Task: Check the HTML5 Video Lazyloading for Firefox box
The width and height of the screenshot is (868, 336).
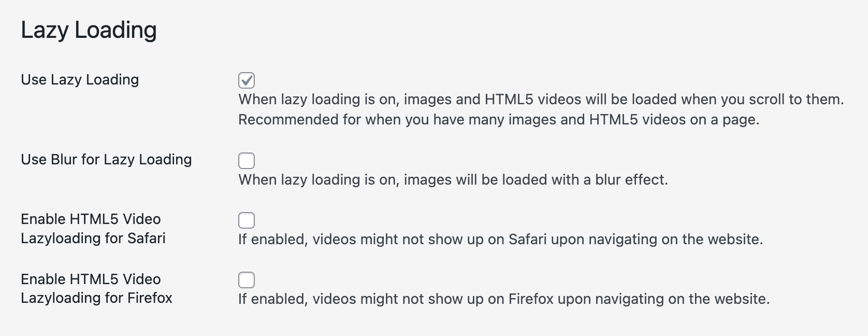Action: pyautogui.click(x=247, y=280)
